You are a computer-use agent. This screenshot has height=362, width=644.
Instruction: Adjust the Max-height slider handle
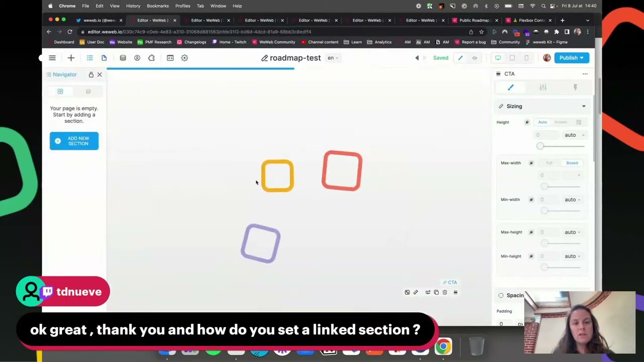[544, 243]
